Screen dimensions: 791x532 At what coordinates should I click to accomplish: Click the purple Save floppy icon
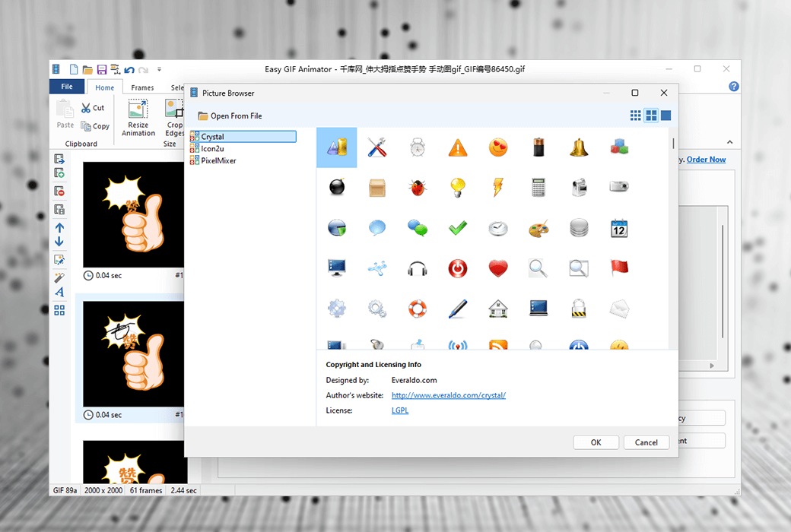(102, 69)
